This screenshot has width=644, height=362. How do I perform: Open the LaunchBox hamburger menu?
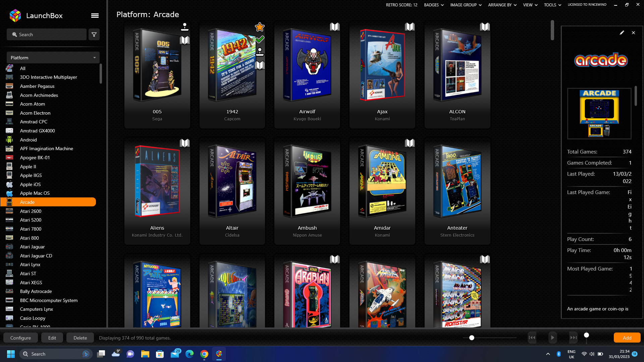click(x=95, y=15)
